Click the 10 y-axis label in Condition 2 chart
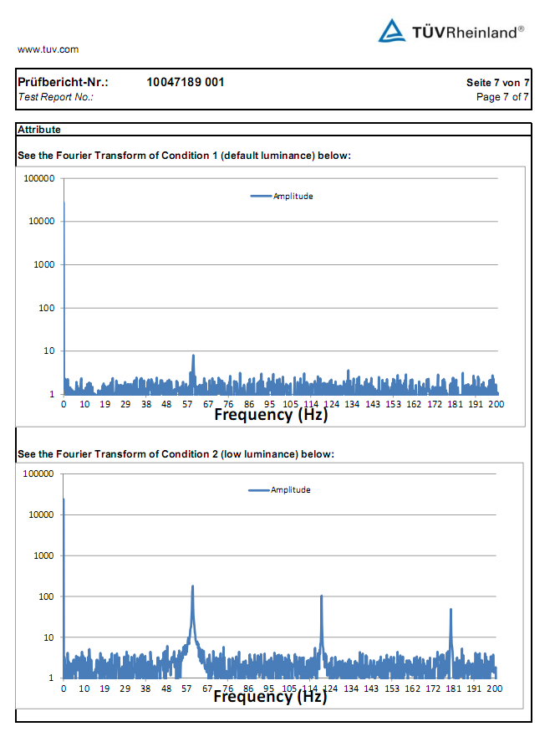560x742 pixels. pyautogui.click(x=48, y=637)
